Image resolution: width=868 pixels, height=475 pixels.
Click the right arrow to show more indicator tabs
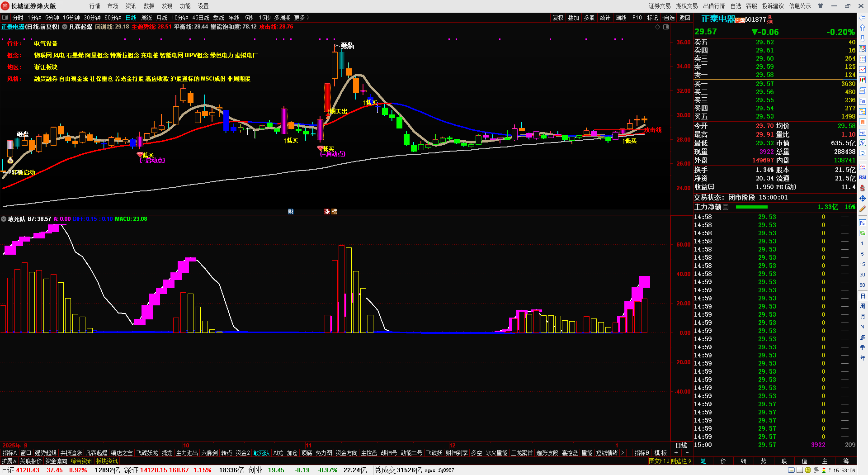(623, 453)
